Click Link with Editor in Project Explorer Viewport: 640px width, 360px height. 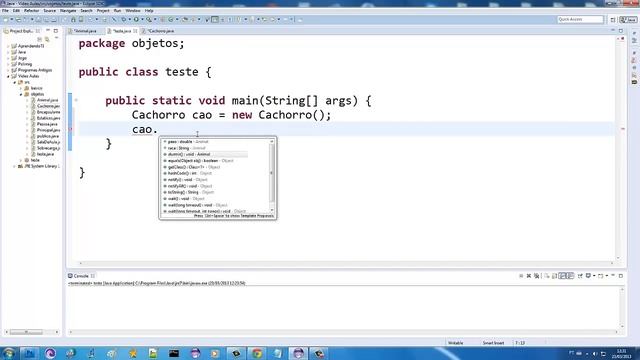click(x=47, y=39)
